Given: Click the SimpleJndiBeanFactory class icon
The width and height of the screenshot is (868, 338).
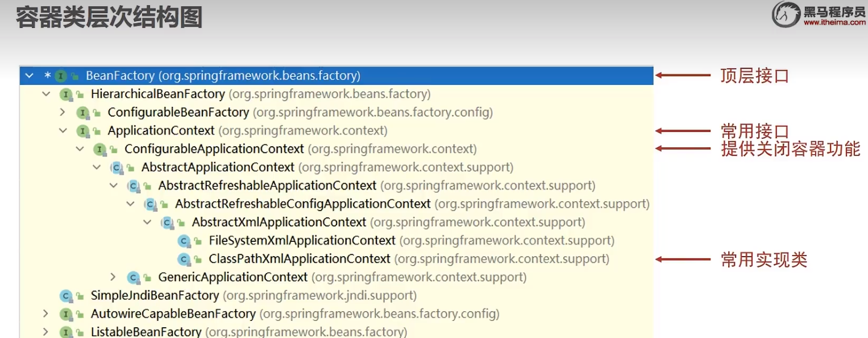Looking at the screenshot, I should (66, 296).
